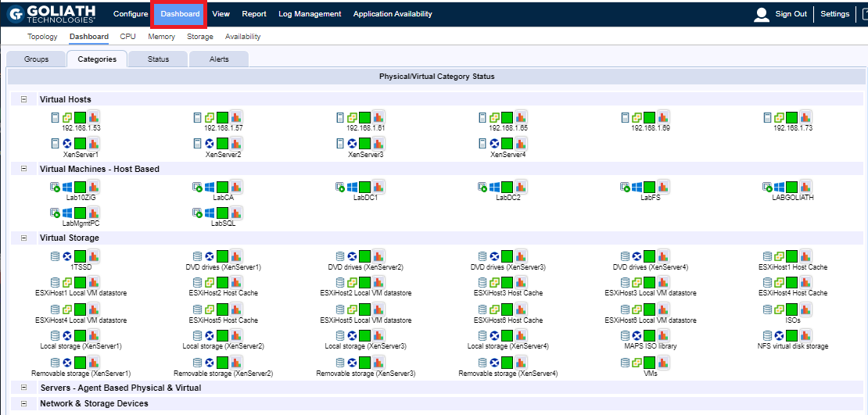Image resolution: width=868 pixels, height=415 pixels.
Task: Click the XenServer logo icon for XenServer2
Action: point(210,144)
